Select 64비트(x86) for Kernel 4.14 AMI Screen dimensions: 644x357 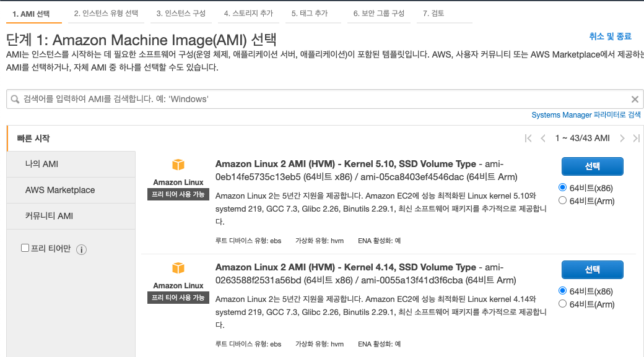pos(563,291)
